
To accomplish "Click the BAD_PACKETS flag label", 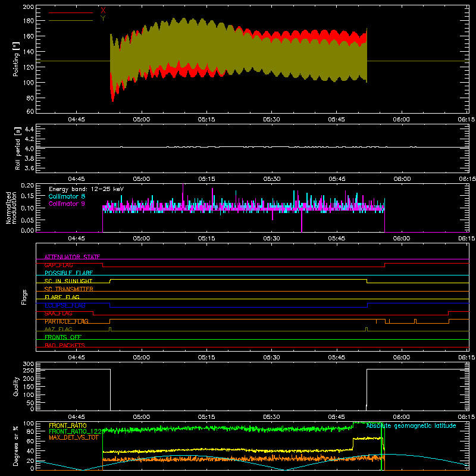I will (x=65, y=345).
